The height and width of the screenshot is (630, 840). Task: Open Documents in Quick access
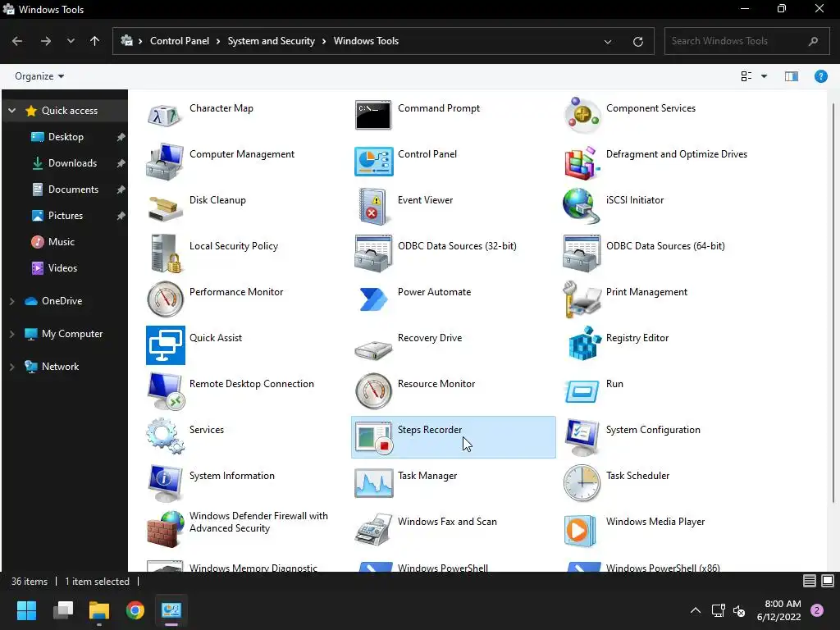[x=73, y=189]
